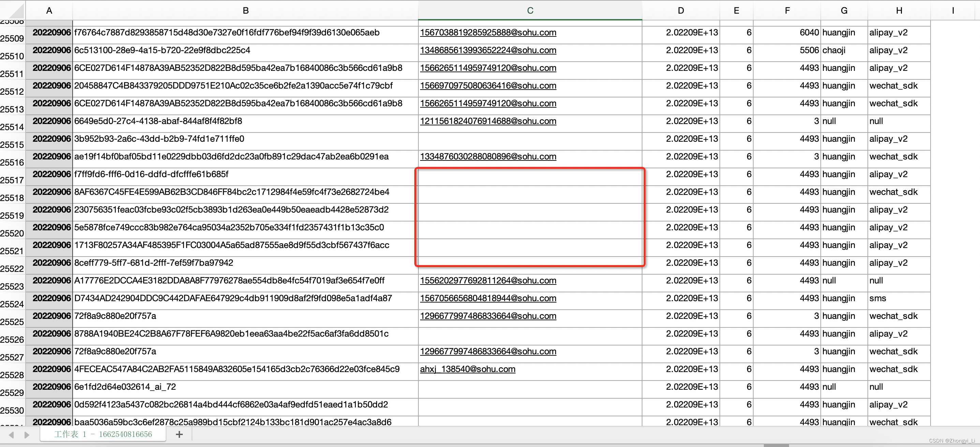Select the chaoji cell in column G
Screen dimensions: 980x447
pos(844,53)
